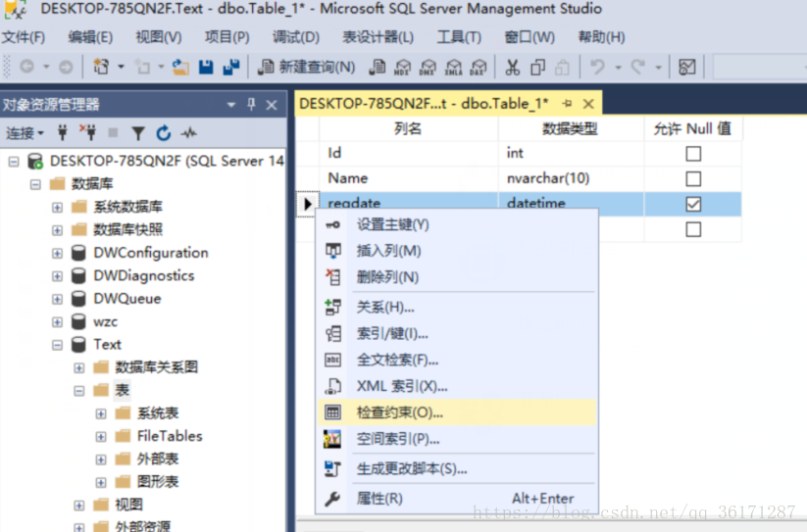Select the FileTables folder

[x=170, y=436]
